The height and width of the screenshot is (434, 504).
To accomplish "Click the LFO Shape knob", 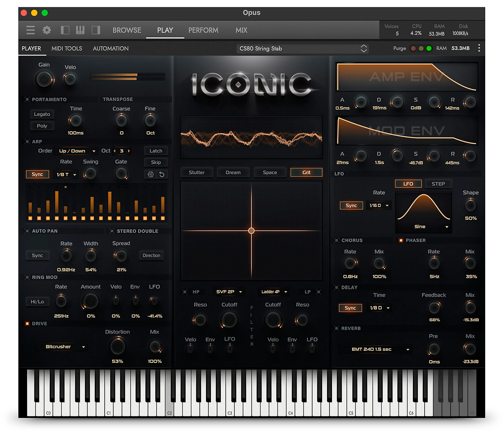I will pyautogui.click(x=471, y=205).
